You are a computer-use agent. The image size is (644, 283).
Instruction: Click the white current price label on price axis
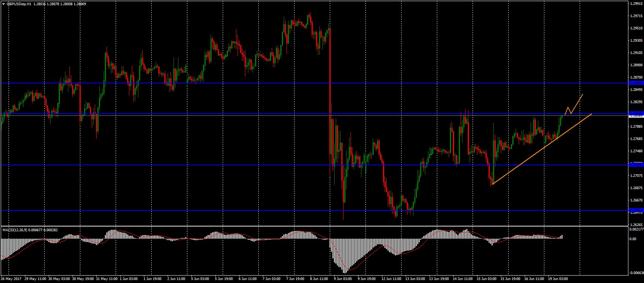click(x=635, y=116)
